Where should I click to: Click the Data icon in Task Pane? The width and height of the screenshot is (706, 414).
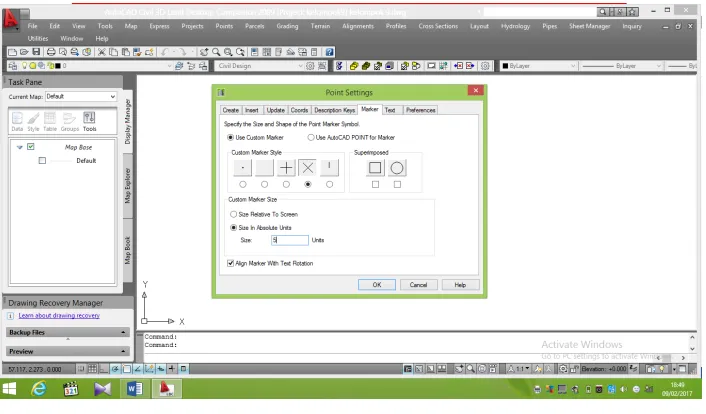(17, 122)
